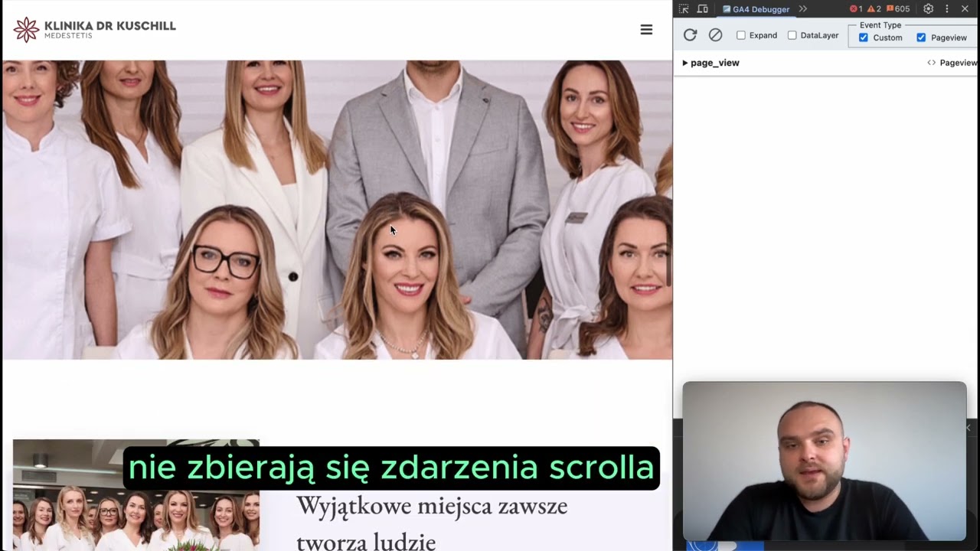
Task: Click the red errors count indicator
Action: (x=856, y=9)
